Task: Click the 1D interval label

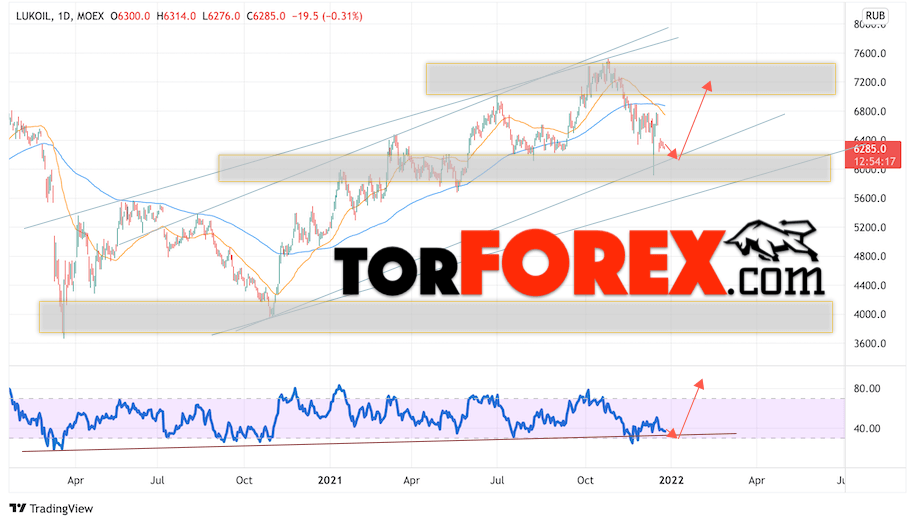Action: 64,16
